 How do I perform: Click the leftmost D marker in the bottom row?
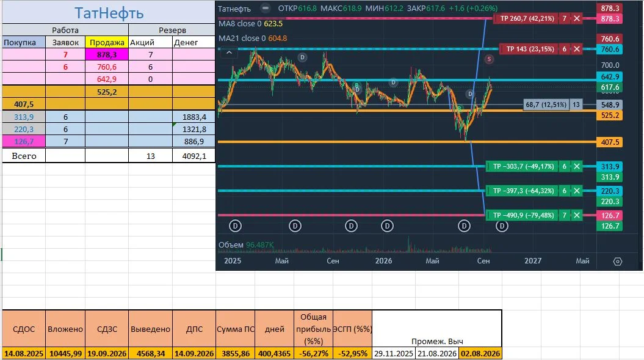235,226
